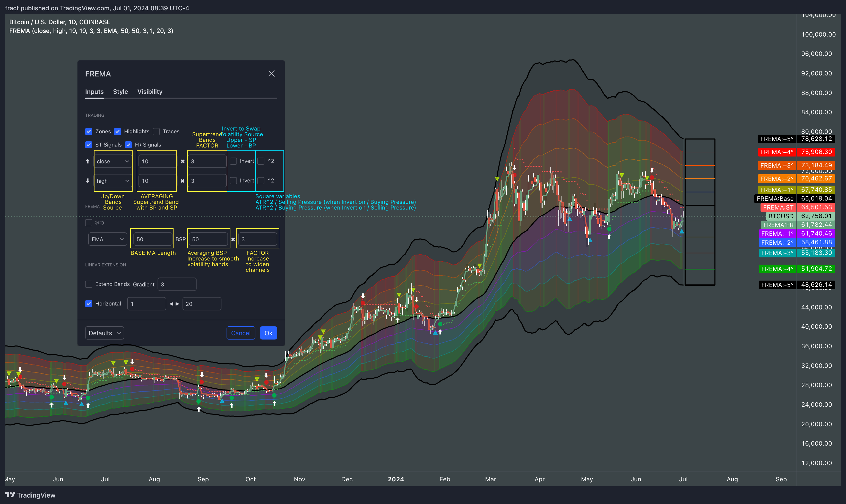
Task: Click the FREMA:-4° green label
Action: (777, 269)
